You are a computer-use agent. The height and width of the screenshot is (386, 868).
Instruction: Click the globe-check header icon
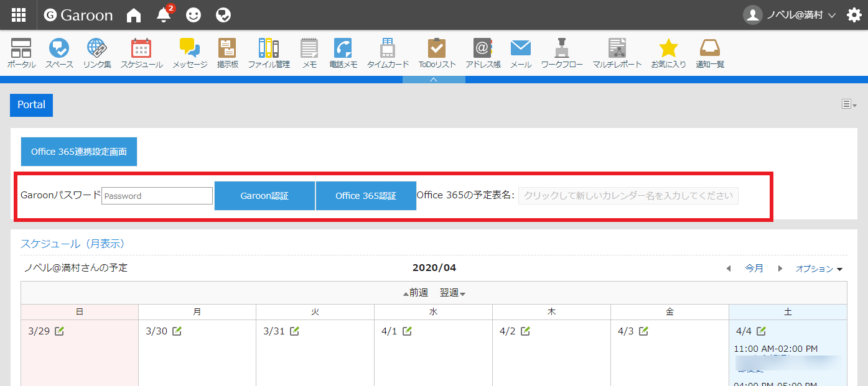[223, 15]
